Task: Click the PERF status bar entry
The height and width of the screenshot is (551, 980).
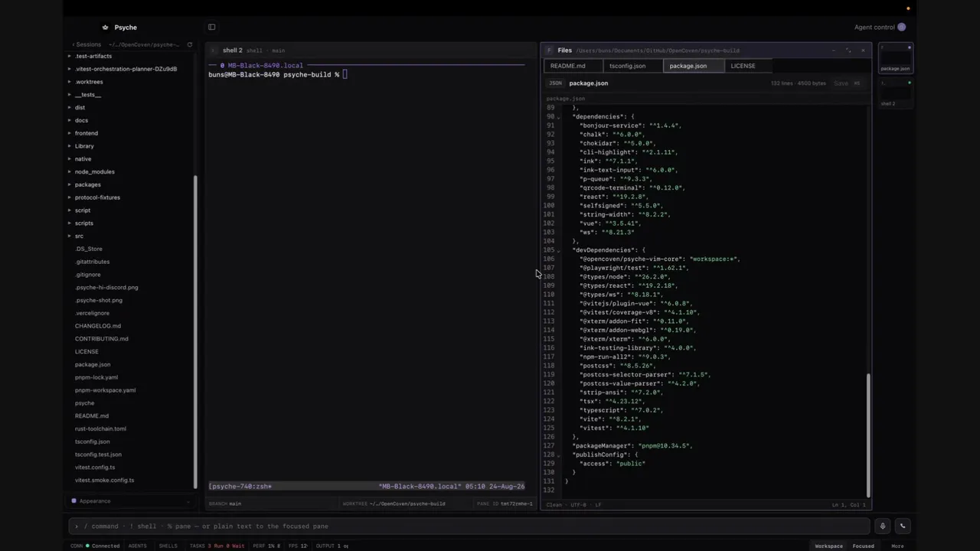Action: tap(266, 546)
